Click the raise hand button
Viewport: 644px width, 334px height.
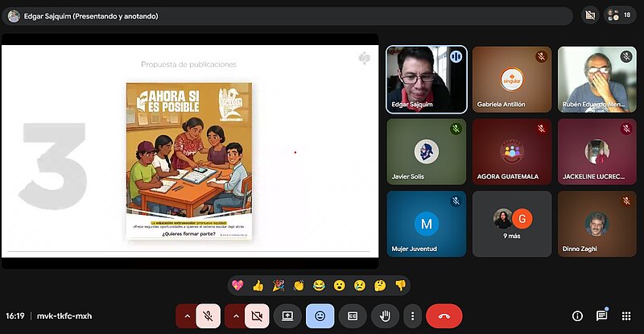click(385, 316)
